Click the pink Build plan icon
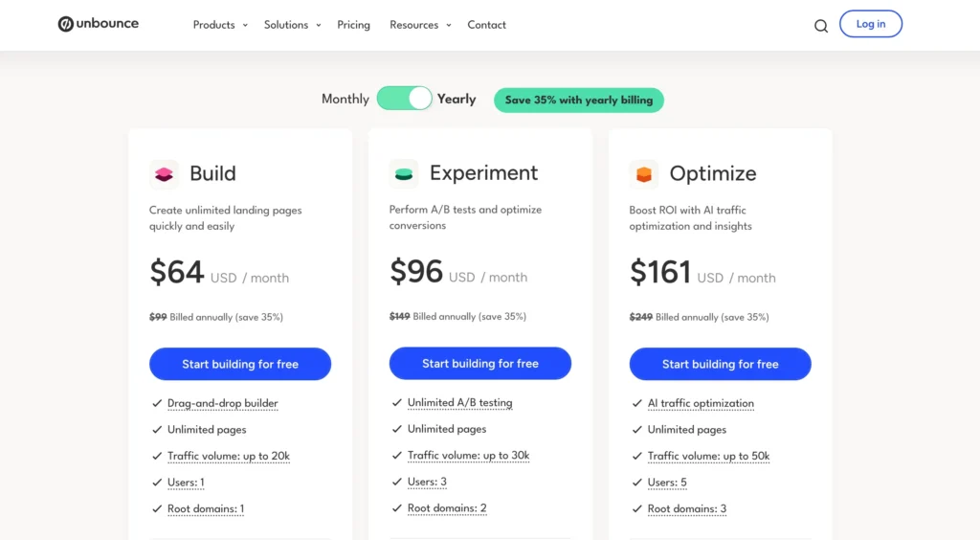This screenshot has width=980, height=540. tap(164, 173)
